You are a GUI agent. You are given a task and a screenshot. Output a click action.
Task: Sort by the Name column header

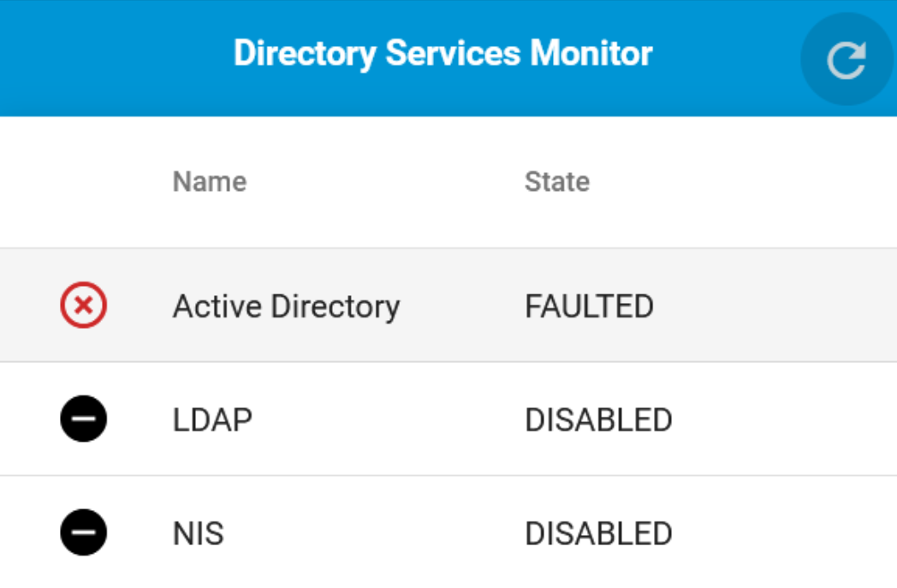210,181
